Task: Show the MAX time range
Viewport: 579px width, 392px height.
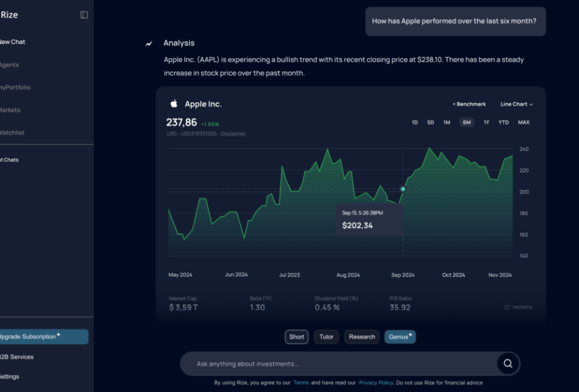Action: tap(523, 122)
